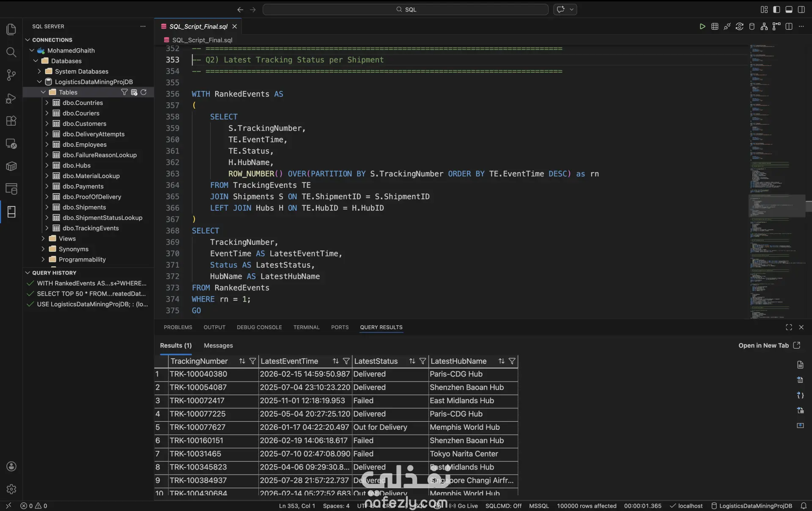
Task: Collapse the MohamedGhaith server node
Action: (32, 50)
